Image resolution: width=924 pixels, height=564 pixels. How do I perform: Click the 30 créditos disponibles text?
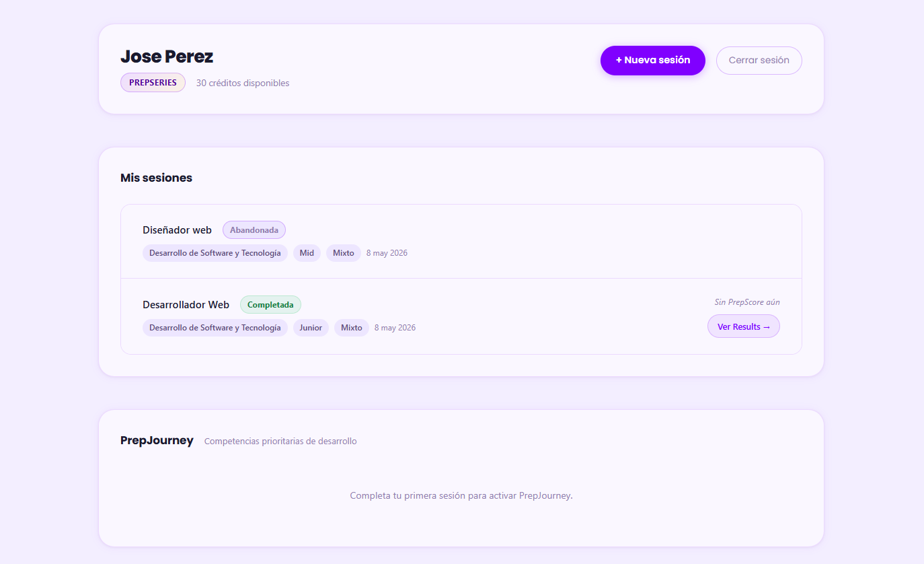coord(243,83)
